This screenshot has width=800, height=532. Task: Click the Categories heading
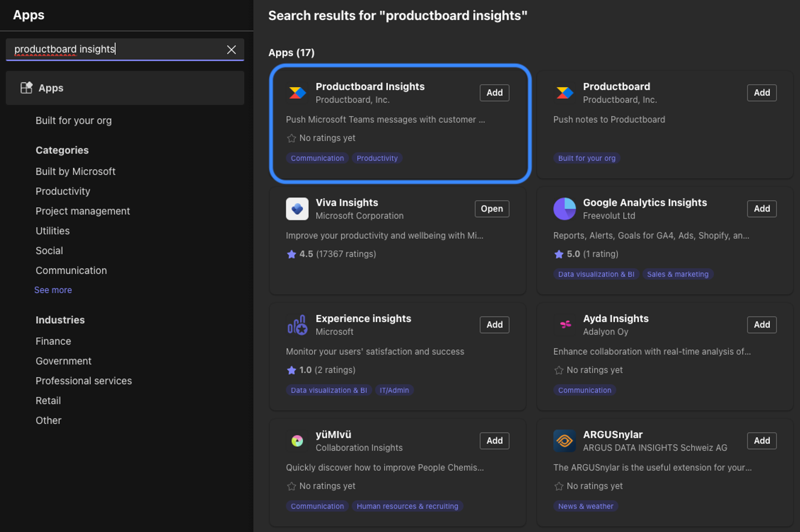tap(62, 150)
